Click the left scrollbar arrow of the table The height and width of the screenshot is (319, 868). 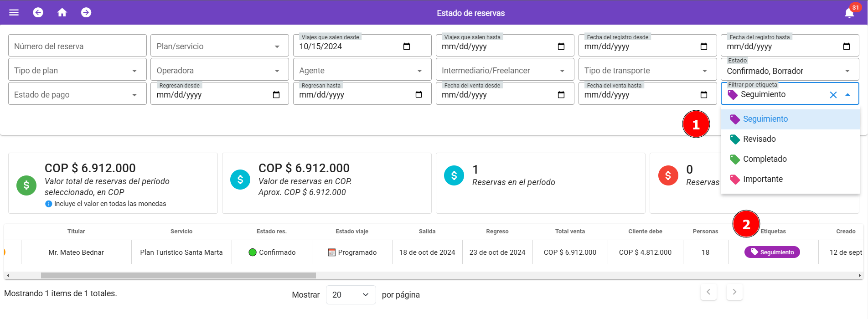[x=8, y=276]
